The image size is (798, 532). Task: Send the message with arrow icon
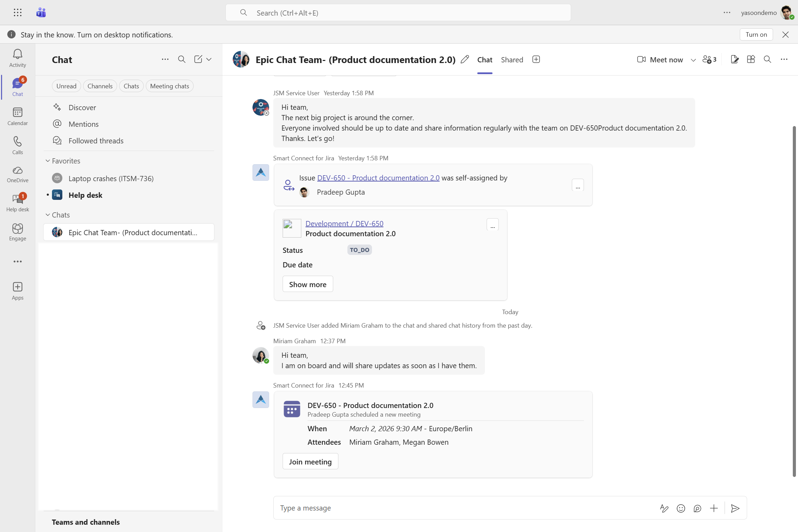pyautogui.click(x=735, y=508)
